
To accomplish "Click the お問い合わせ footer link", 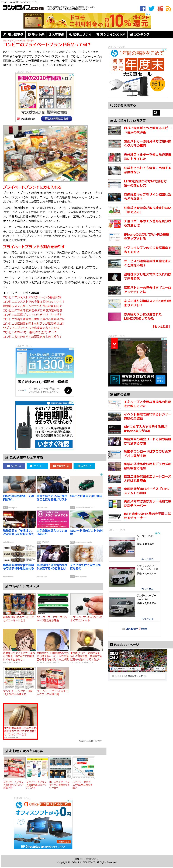I will click(x=92, y=859).
